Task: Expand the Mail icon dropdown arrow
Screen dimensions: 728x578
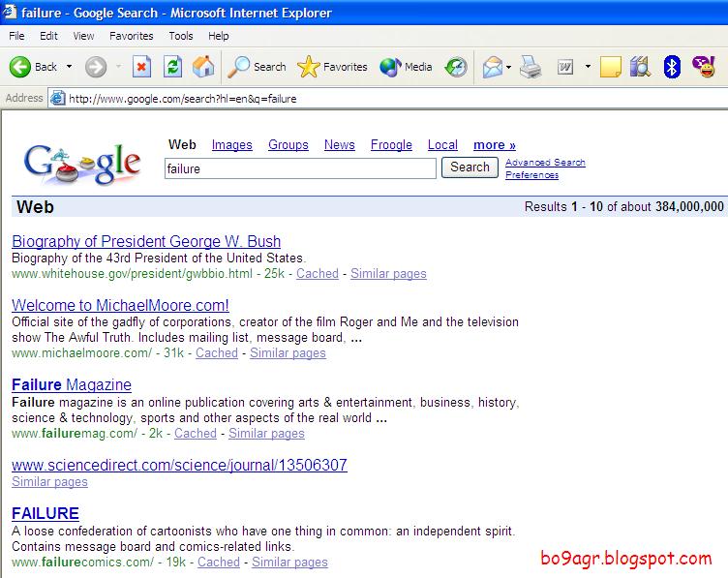Action: click(x=509, y=68)
